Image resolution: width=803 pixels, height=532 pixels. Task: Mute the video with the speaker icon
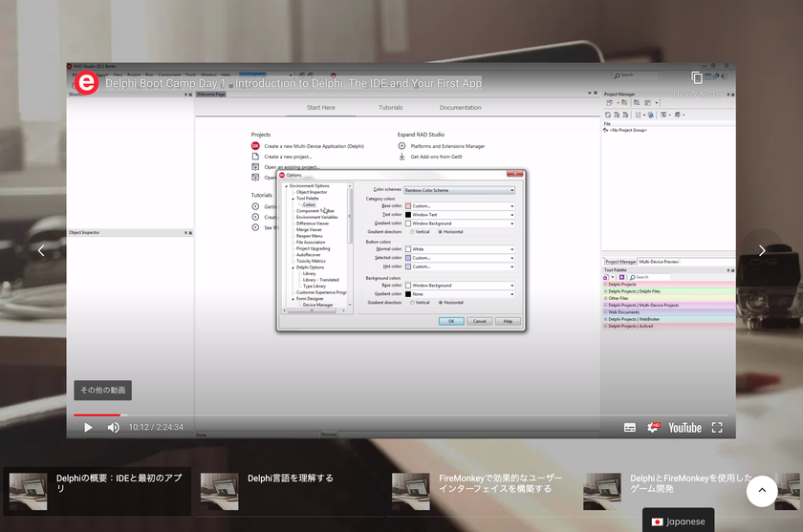click(x=113, y=427)
